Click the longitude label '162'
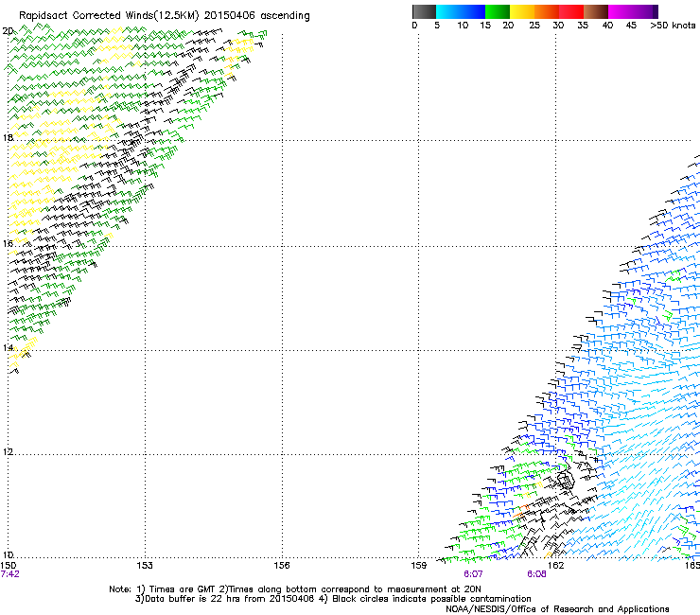Image resolution: width=700 pixels, height=615 pixels. click(x=555, y=566)
